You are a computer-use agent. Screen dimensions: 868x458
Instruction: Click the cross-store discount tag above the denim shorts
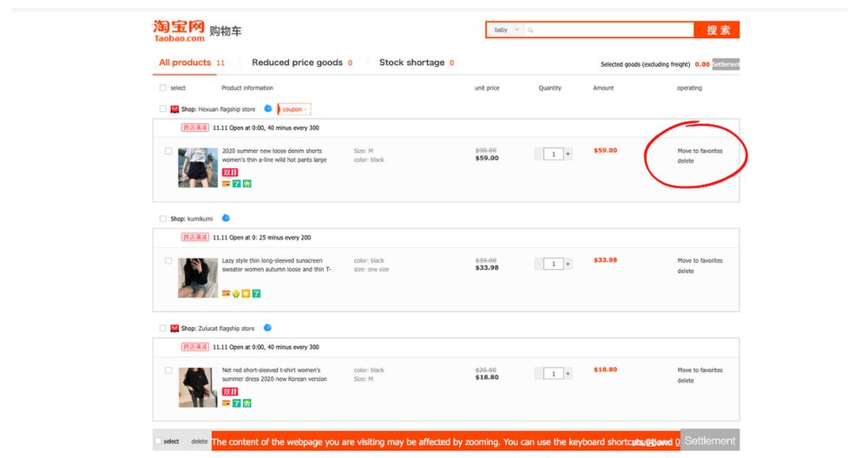click(194, 128)
